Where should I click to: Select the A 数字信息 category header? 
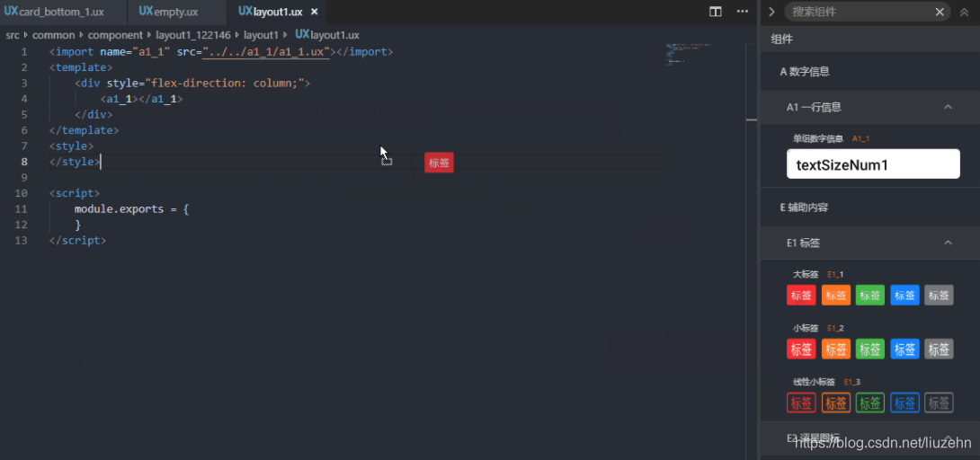point(870,72)
